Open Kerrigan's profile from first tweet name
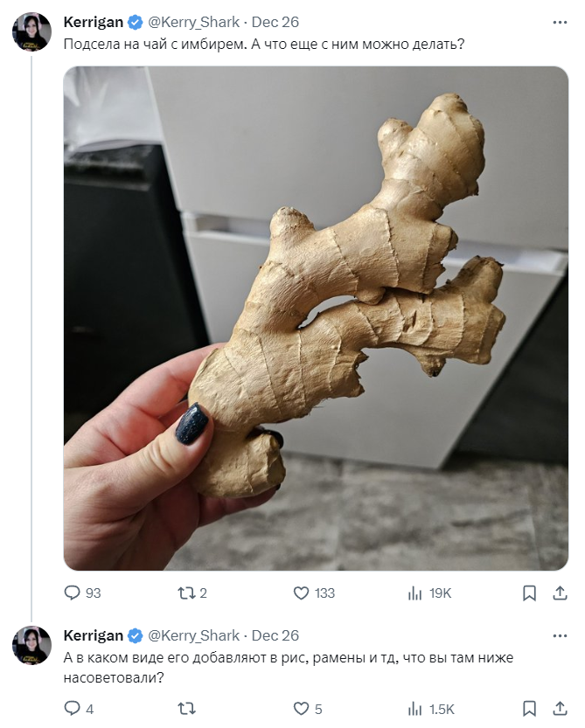This screenshot has width=585, height=728. [93, 22]
